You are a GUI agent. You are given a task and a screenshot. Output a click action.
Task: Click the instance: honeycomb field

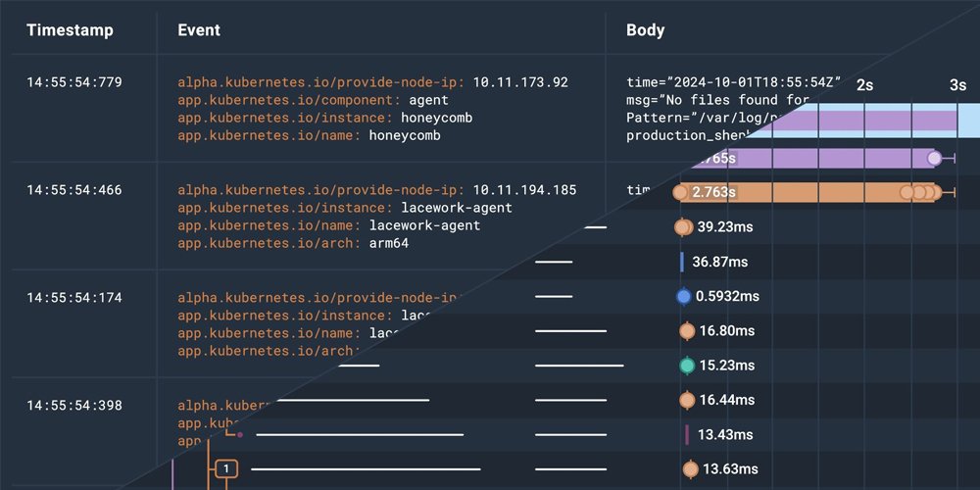[x=325, y=118]
